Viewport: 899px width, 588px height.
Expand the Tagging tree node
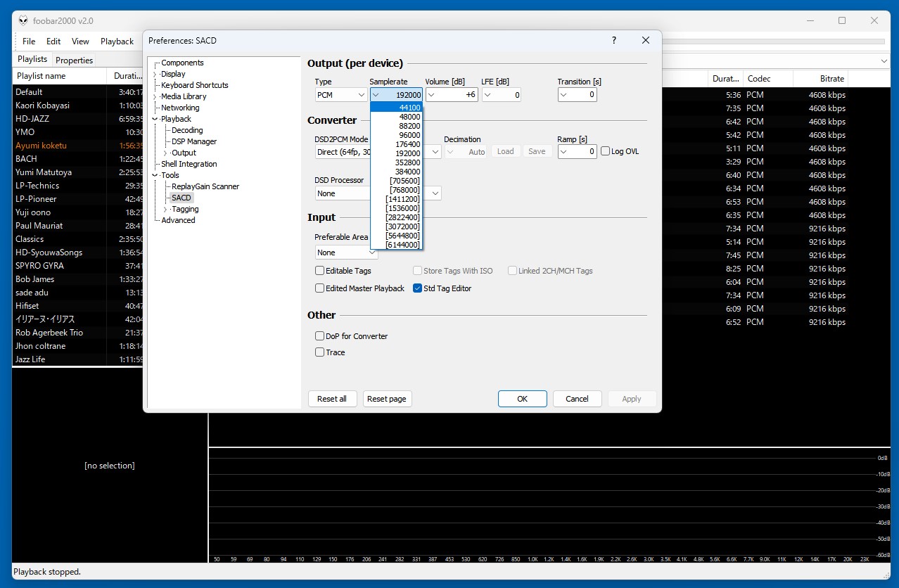(166, 209)
